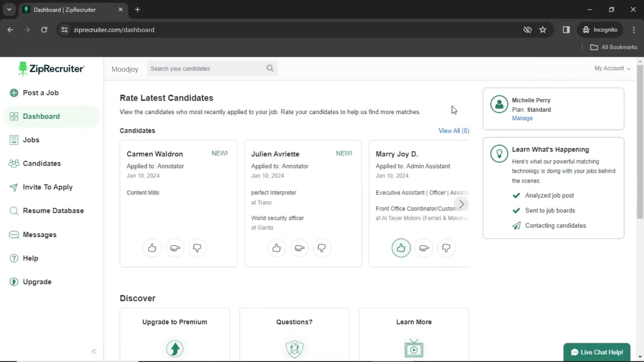The width and height of the screenshot is (644, 362).
Task: Click the thumbs down icon for Carmen Waldron
Action: tap(197, 248)
